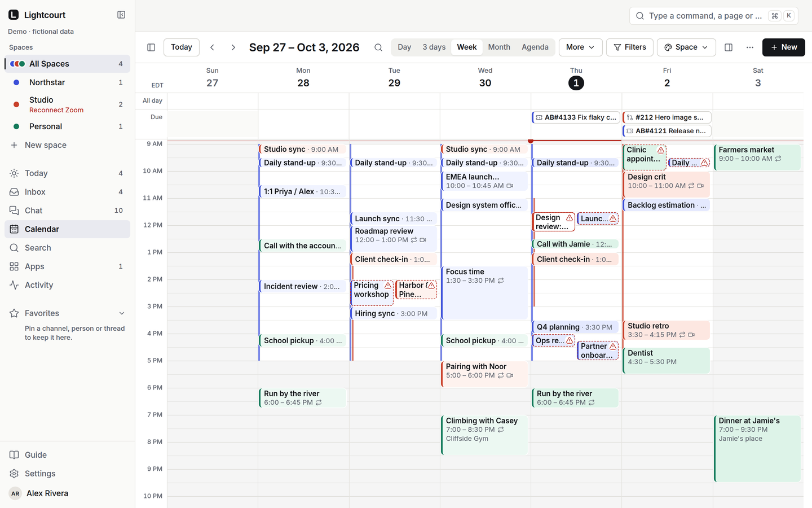
Task: Open the Focus time event on Wednesday
Action: (x=484, y=292)
